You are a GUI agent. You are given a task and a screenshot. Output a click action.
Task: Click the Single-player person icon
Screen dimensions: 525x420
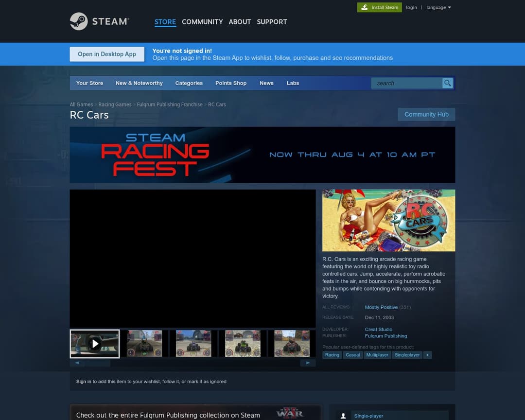click(343, 416)
